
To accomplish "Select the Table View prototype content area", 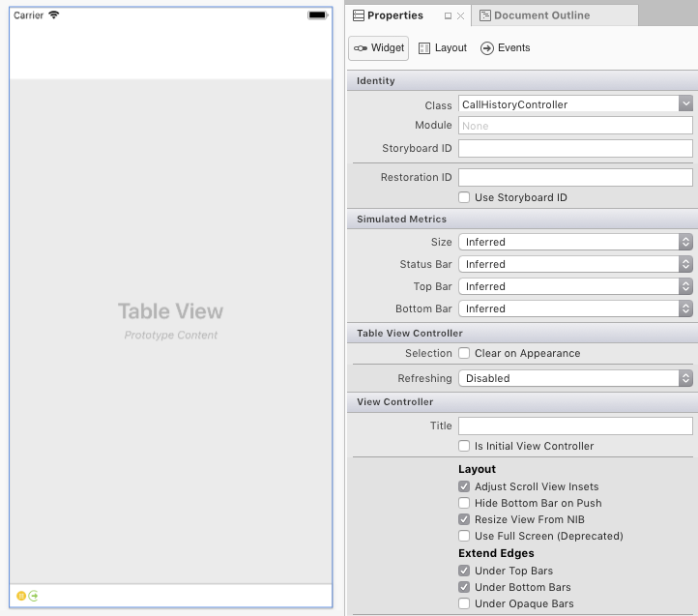I will click(x=171, y=321).
